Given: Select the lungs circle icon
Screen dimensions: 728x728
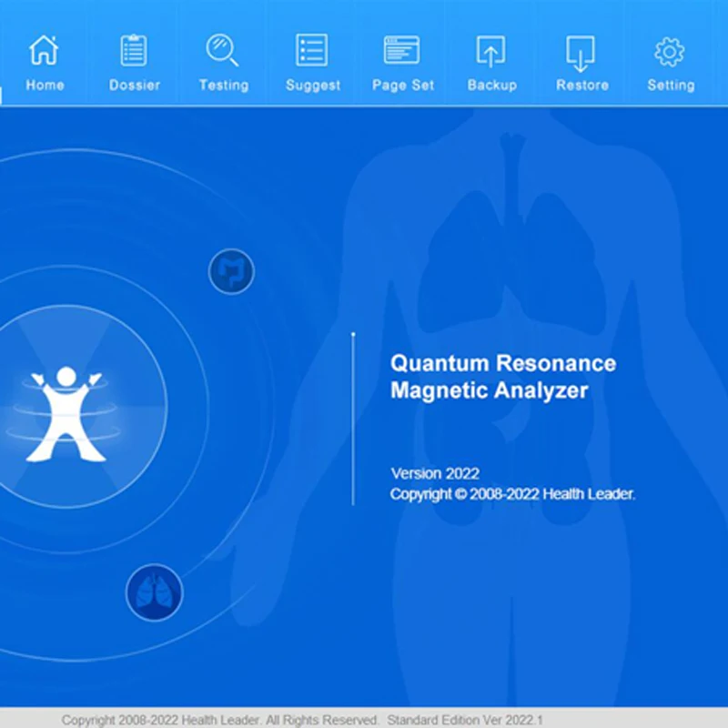Looking at the screenshot, I should [156, 591].
